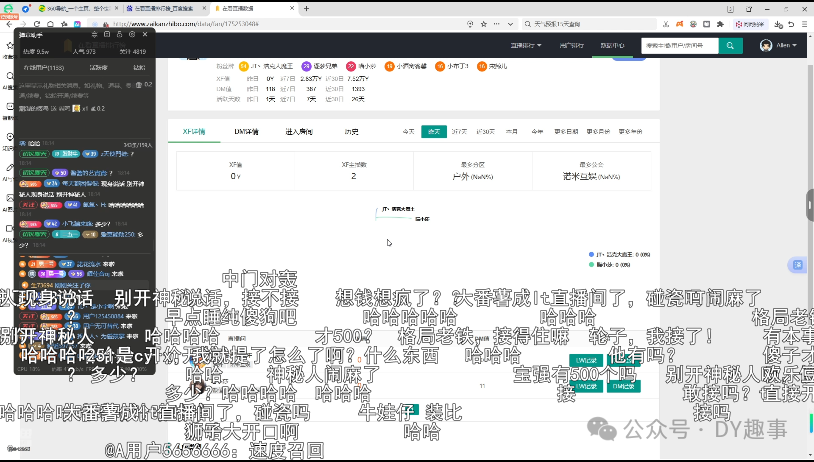Screen dimensions: 814x462
Task: Go back with browser back arrow
Action: coord(9,24)
